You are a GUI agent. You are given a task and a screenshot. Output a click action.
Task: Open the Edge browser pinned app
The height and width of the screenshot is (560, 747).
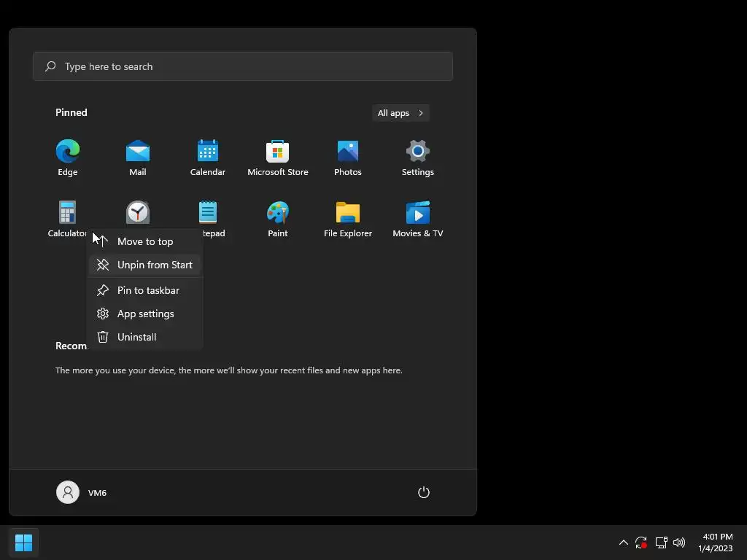[x=68, y=158]
